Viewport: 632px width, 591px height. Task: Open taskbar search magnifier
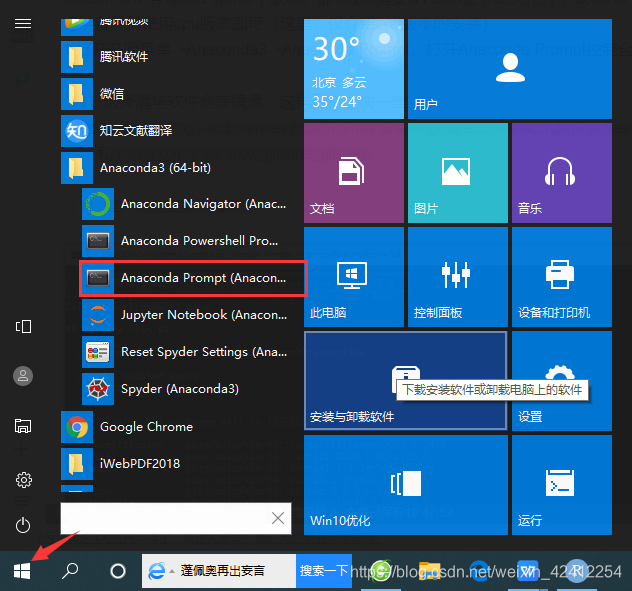click(70, 571)
